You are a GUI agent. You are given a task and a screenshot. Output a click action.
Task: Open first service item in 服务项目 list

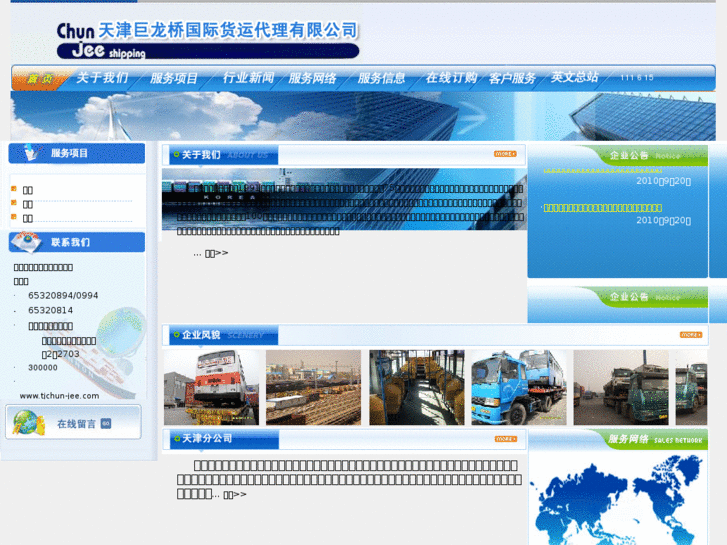coord(28,190)
